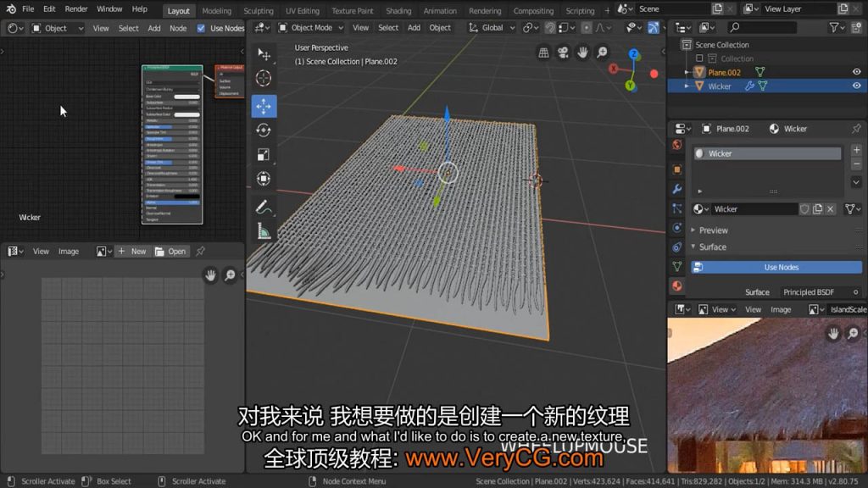Toggle fake user shield for Wicker material
868x488 pixels.
805,208
